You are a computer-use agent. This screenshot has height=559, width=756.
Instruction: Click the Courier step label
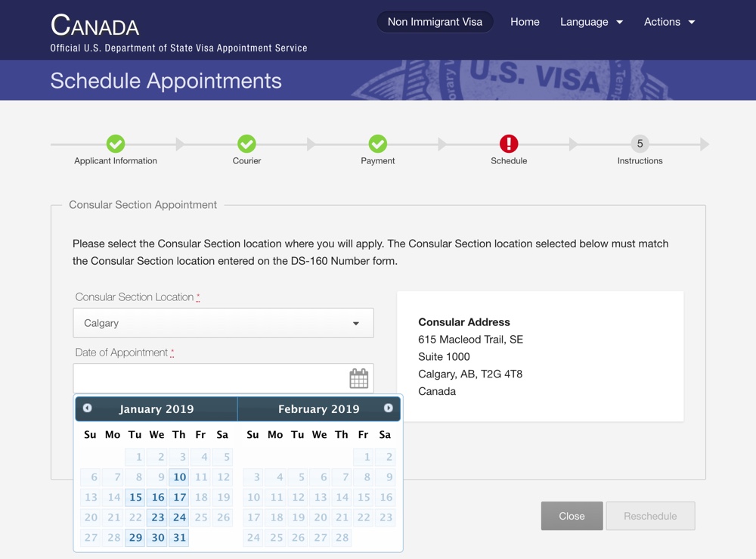(247, 160)
